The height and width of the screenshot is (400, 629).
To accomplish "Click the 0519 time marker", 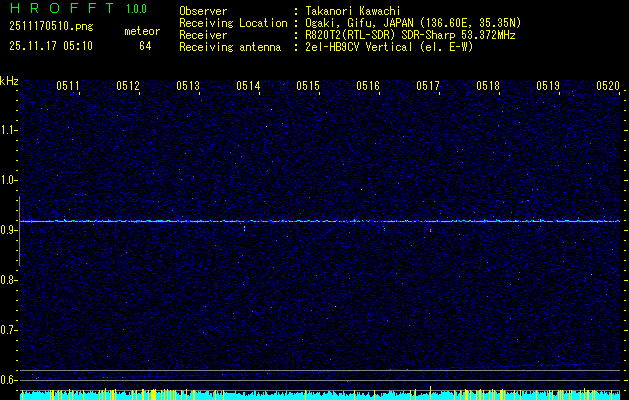I will coord(548,85).
